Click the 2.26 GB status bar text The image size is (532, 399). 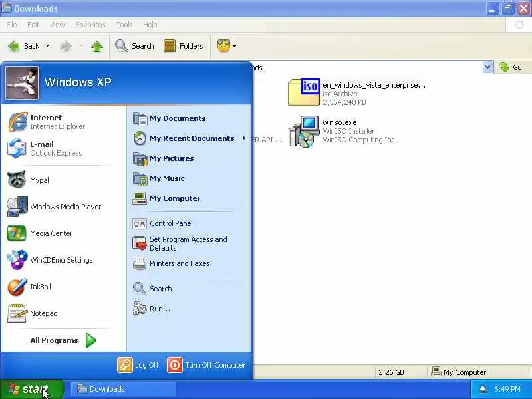tap(391, 372)
